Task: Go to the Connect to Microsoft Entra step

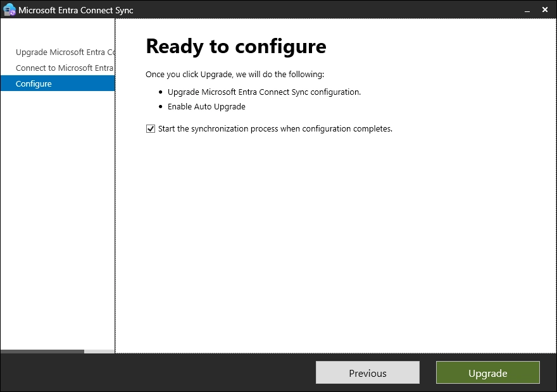Action: (x=64, y=68)
